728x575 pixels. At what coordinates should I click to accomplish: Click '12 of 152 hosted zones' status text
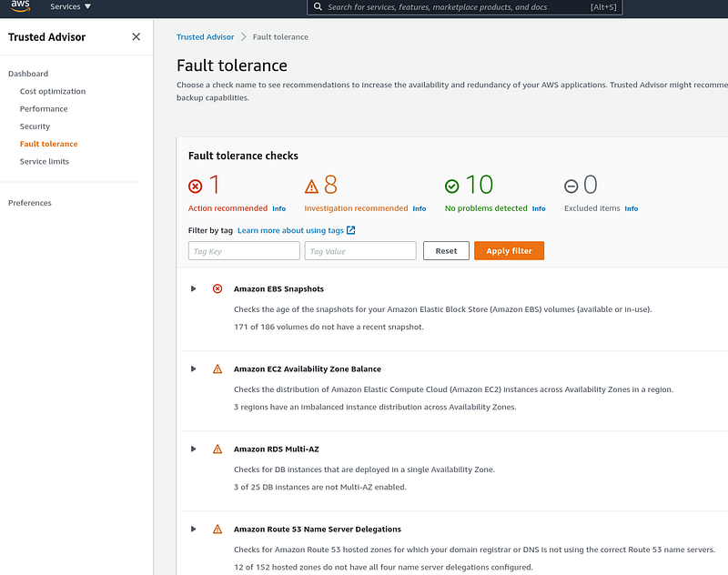point(383,567)
